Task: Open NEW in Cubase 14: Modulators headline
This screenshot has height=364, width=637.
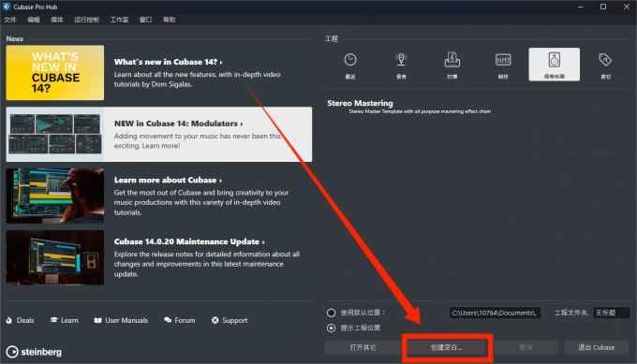Action: [178, 124]
